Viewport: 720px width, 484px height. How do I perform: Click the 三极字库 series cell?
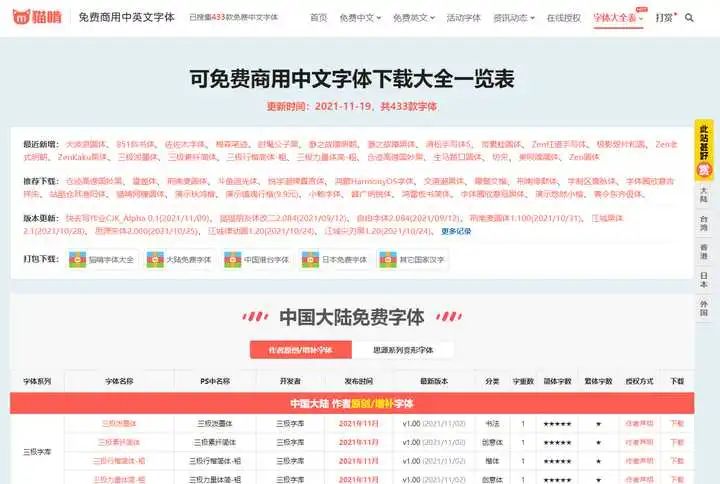click(37, 452)
